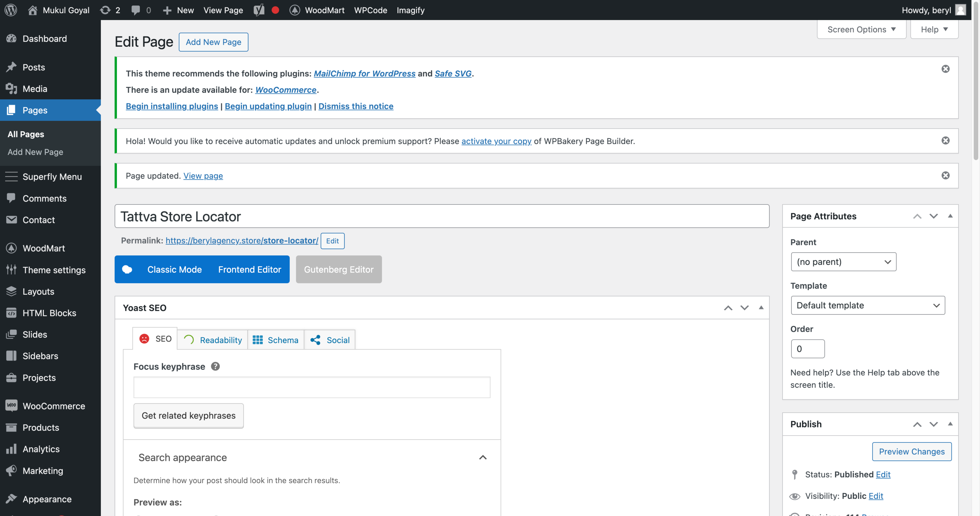Click the beryl user avatar in the admin bar
The width and height of the screenshot is (980, 516).
(x=961, y=10)
